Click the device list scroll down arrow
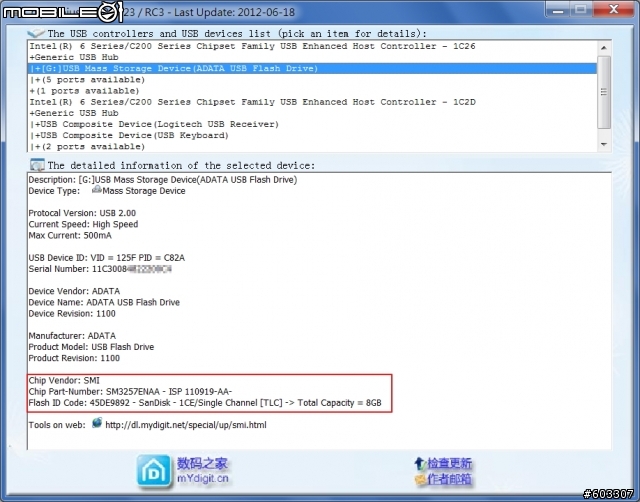 604,144
